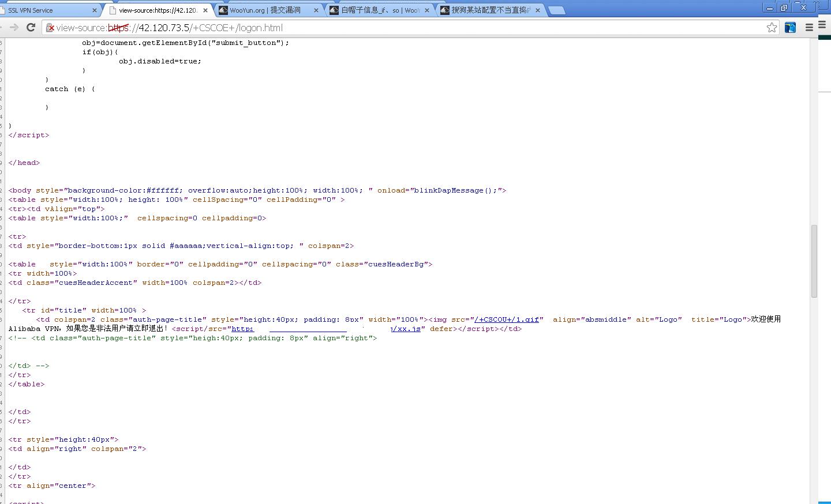Click the table cellspacing=0 cellpadding=0 line
831x504 pixels.
pyautogui.click(x=137, y=218)
